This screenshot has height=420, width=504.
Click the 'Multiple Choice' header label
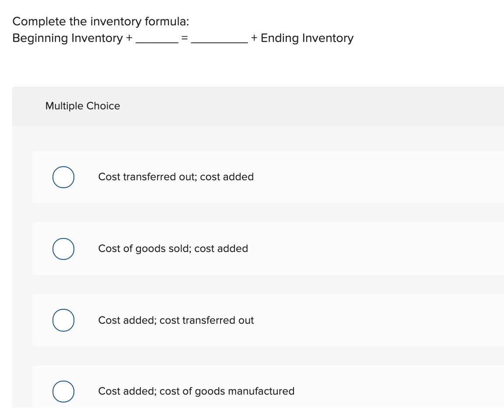pyautogui.click(x=82, y=106)
